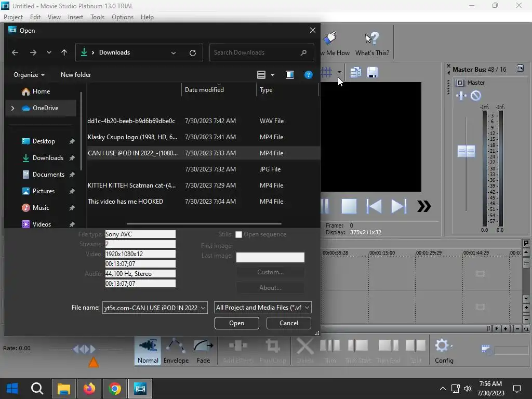Viewport: 532px width, 399px height.
Task: Click the search magnifier in Search Downloads
Action: click(x=303, y=52)
